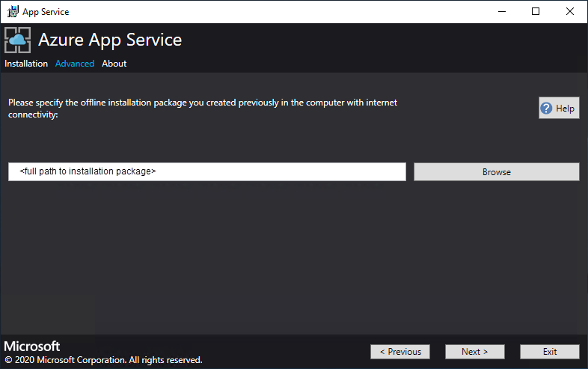Close the App Service installer window
The image size is (588, 369).
coord(571,11)
